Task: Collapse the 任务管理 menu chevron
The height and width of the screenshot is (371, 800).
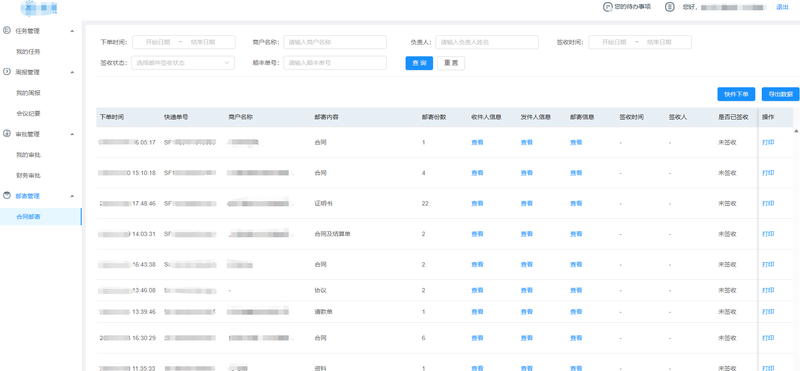Action: coord(72,31)
